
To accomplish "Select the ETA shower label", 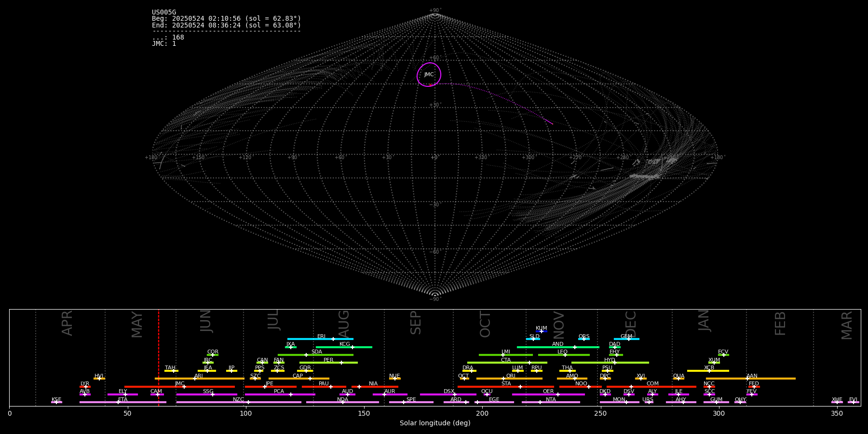I will tap(123, 400).
